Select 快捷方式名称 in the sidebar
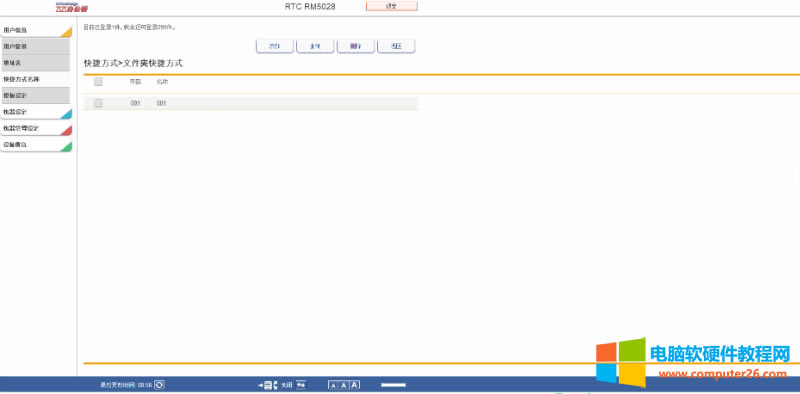The height and width of the screenshot is (394, 800). 36,79
